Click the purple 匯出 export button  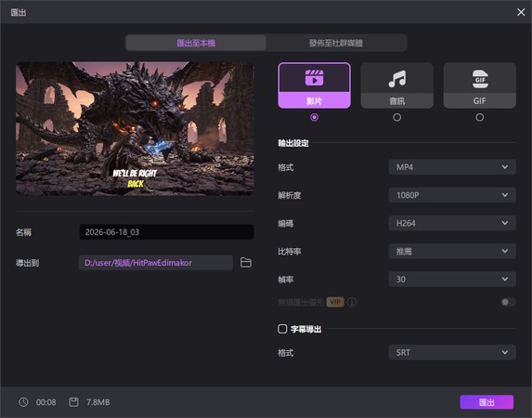coord(487,402)
